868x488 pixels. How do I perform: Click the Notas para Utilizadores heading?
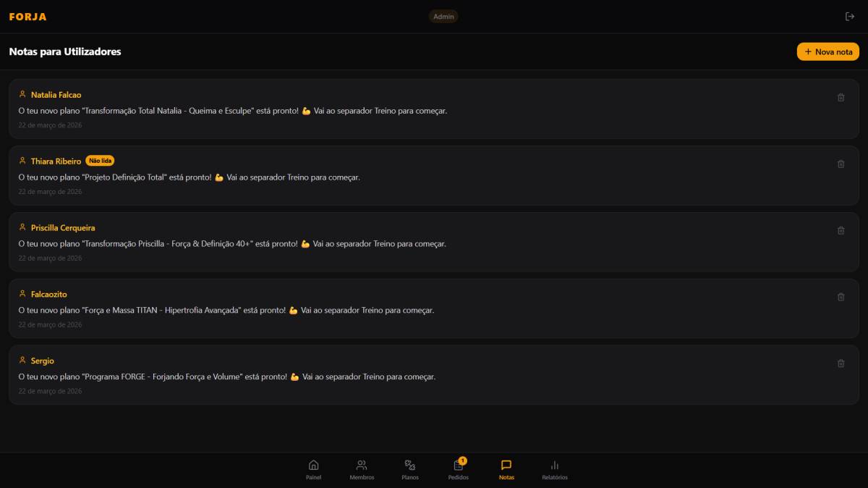click(65, 51)
